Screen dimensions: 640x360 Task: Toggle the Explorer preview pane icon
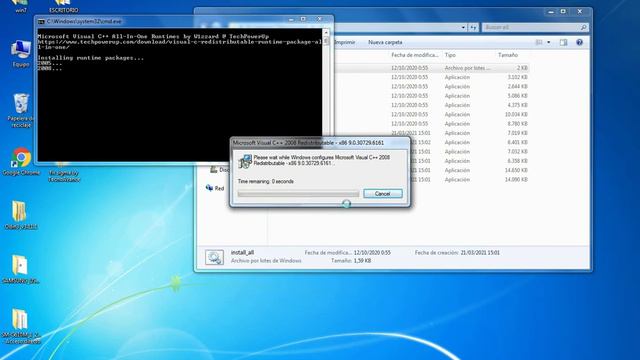pos(563,42)
